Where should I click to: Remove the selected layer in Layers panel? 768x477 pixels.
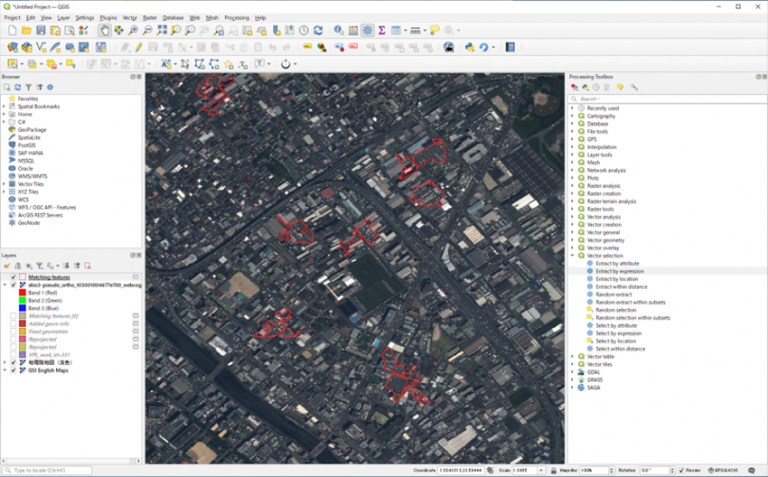(x=88, y=266)
